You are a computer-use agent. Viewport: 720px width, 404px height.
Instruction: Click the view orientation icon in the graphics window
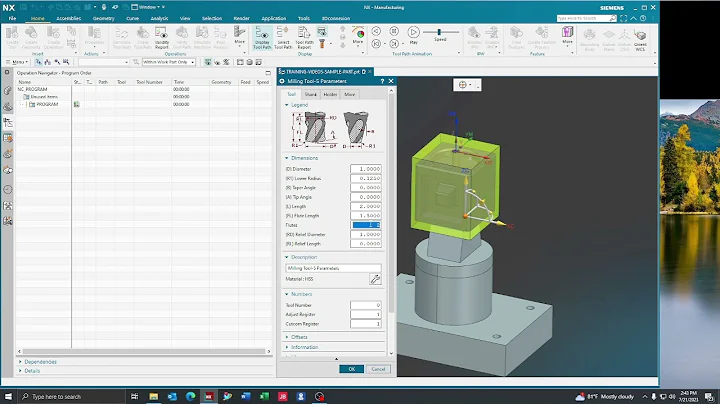(x=463, y=85)
